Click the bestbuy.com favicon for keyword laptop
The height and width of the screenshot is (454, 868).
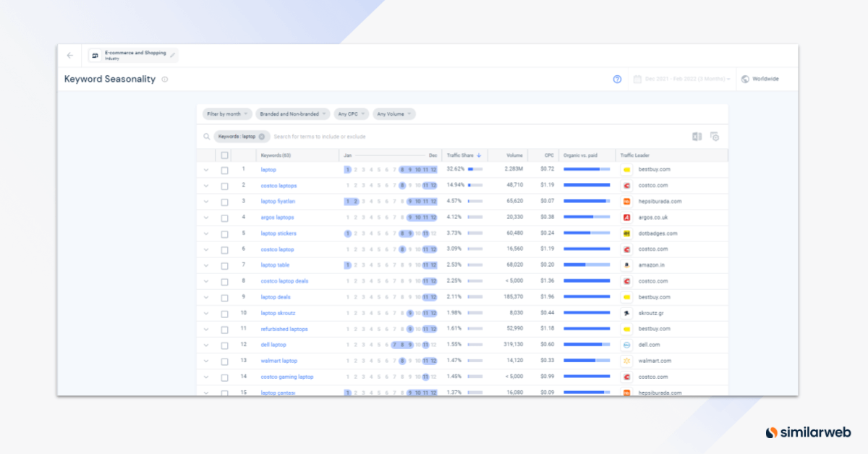627,169
